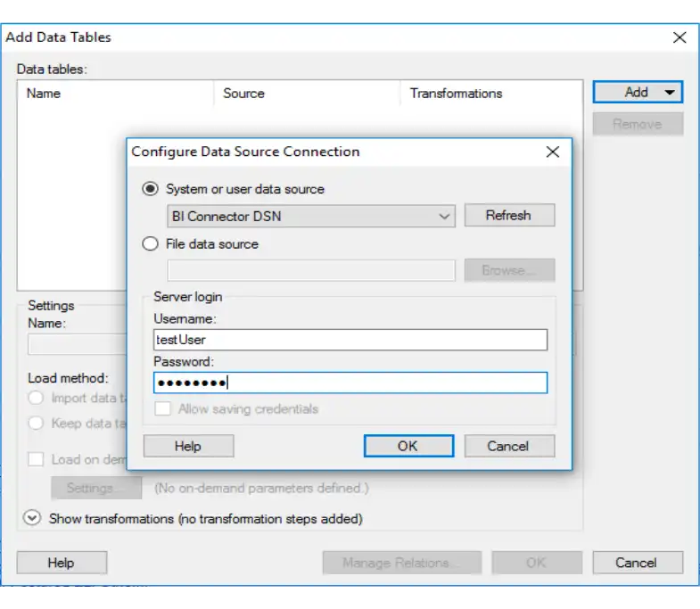Image resolution: width=700 pixels, height=609 pixels.
Task: Enable the Load on demand checkbox
Action: coord(36,460)
